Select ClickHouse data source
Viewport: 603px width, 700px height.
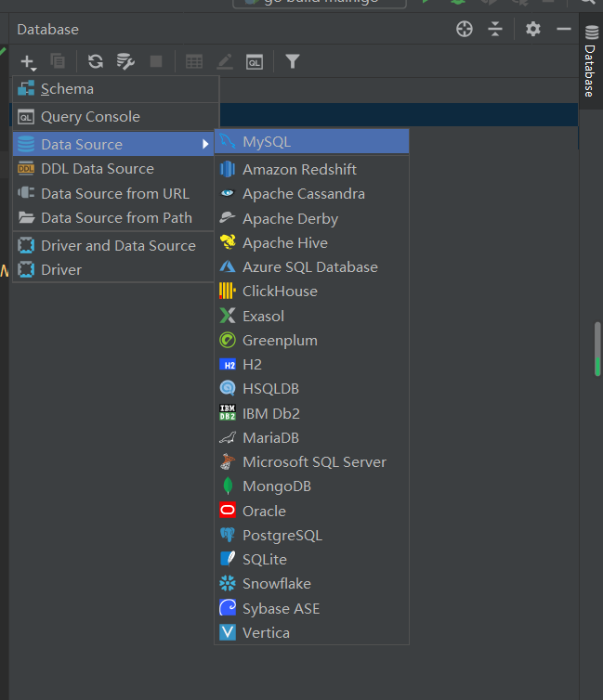click(x=312, y=292)
